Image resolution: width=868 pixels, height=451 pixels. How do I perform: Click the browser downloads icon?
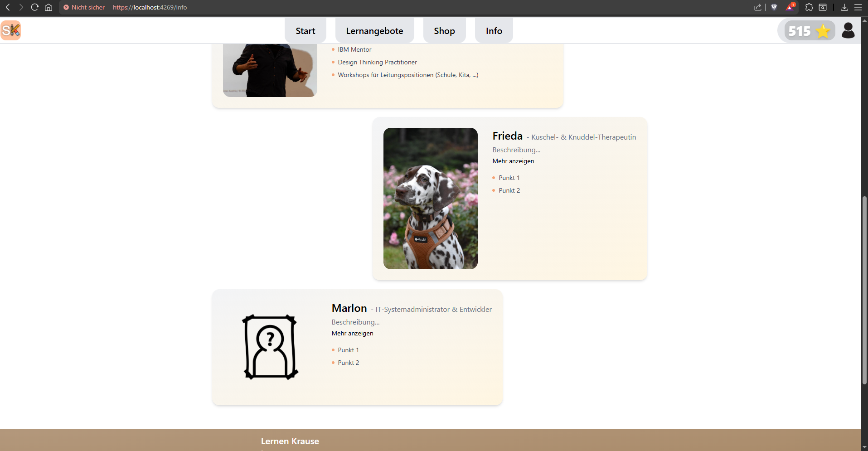point(844,7)
